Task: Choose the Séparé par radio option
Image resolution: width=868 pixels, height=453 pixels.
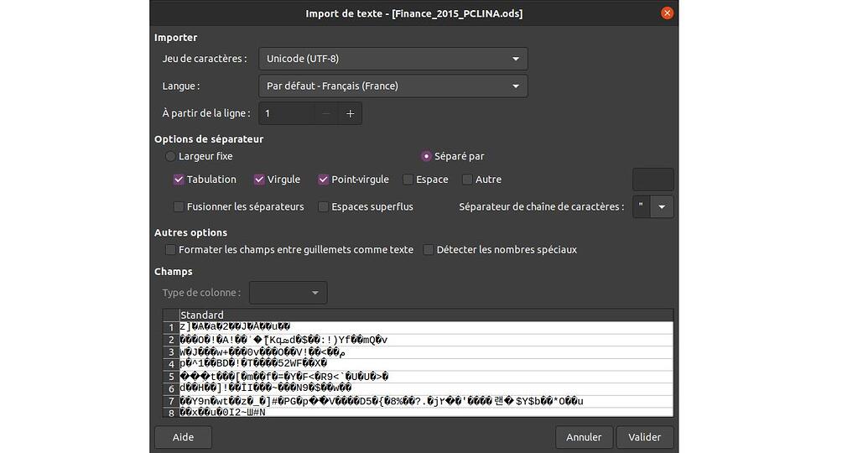Action: click(x=427, y=156)
